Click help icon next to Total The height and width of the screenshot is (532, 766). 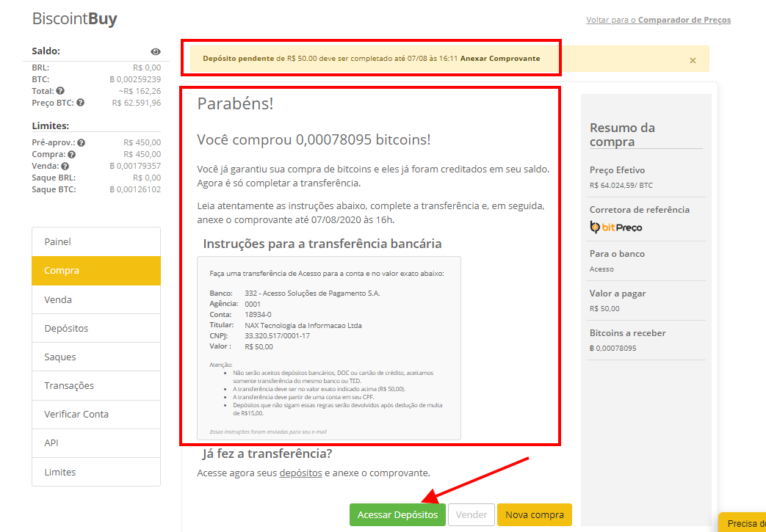60,91
